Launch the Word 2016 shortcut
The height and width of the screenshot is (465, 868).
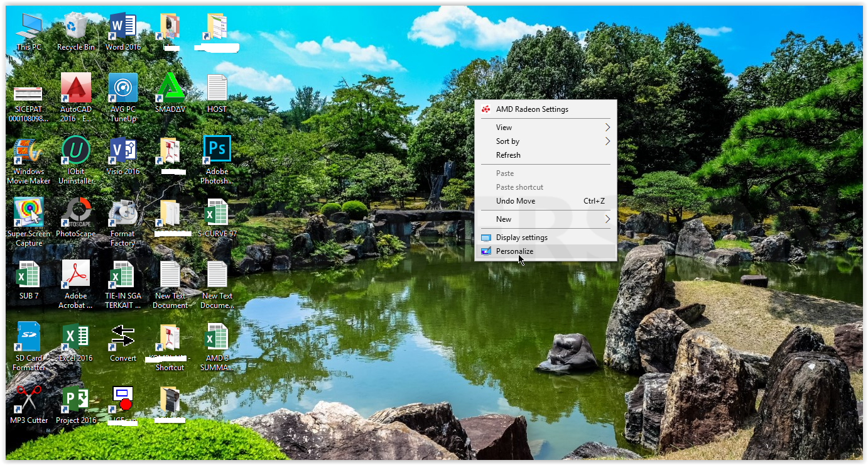(x=123, y=30)
